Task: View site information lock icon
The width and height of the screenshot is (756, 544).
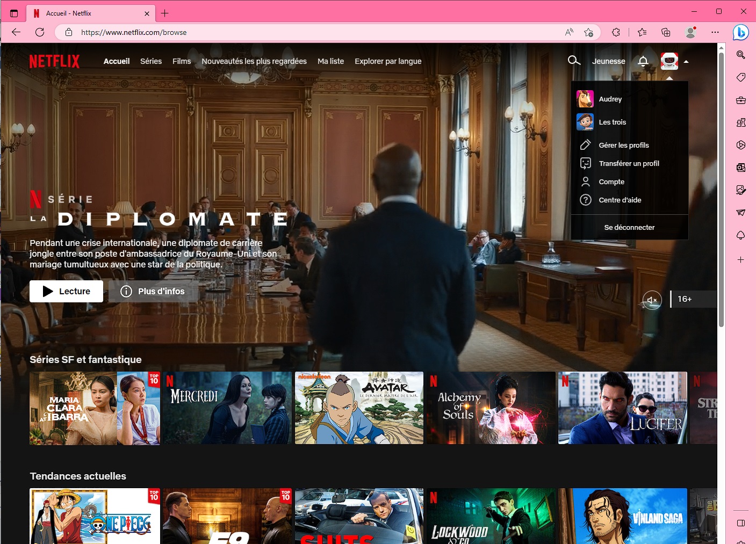Action: [x=69, y=32]
